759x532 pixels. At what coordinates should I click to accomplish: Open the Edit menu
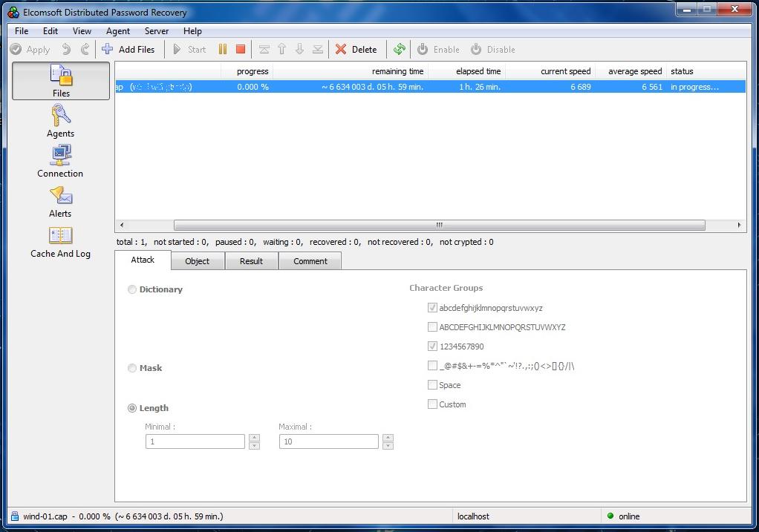[51, 31]
